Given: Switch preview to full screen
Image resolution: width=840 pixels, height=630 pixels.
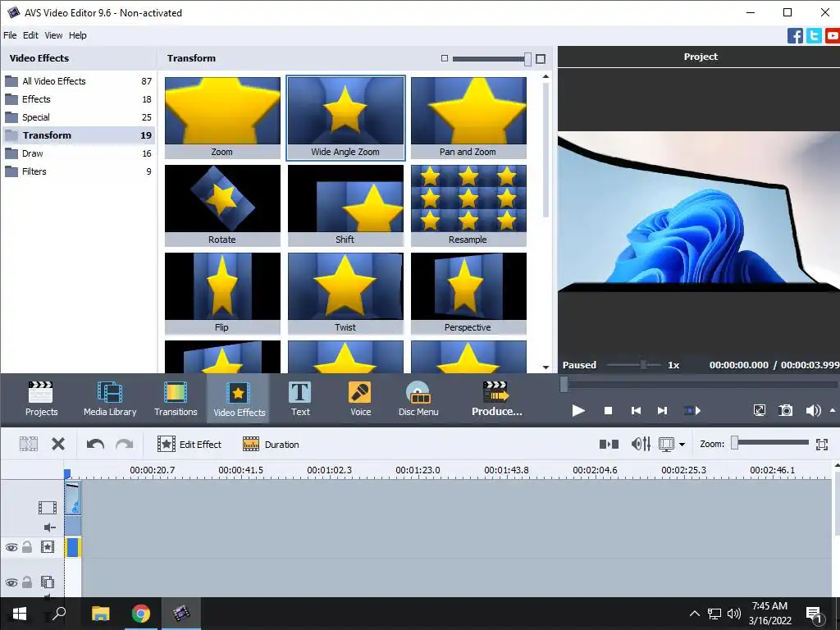Looking at the screenshot, I should [x=759, y=410].
